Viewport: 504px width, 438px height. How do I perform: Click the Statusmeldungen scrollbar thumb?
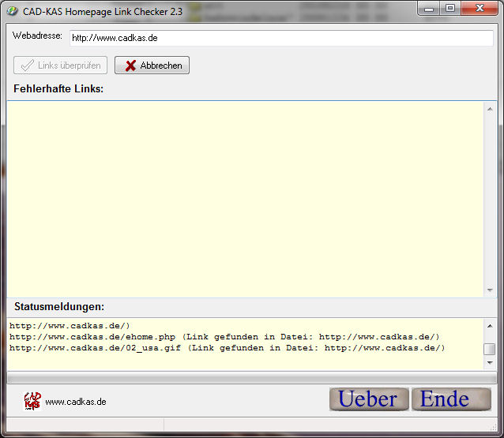coord(490,349)
